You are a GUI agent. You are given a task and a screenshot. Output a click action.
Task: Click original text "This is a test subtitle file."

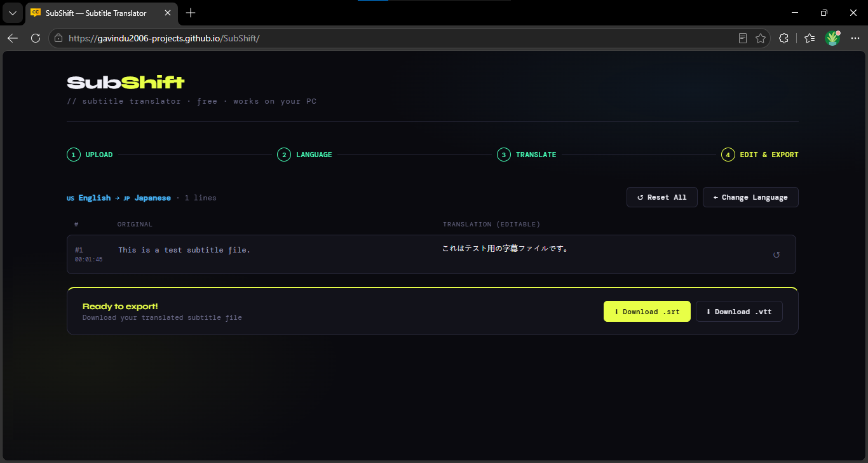coord(184,250)
